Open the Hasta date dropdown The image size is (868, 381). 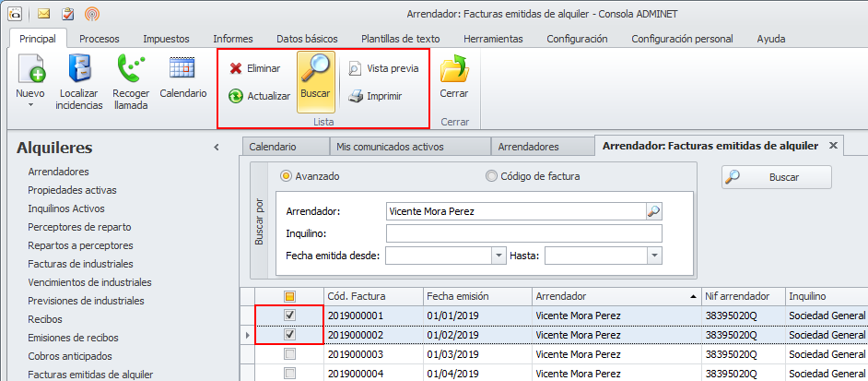tap(655, 256)
